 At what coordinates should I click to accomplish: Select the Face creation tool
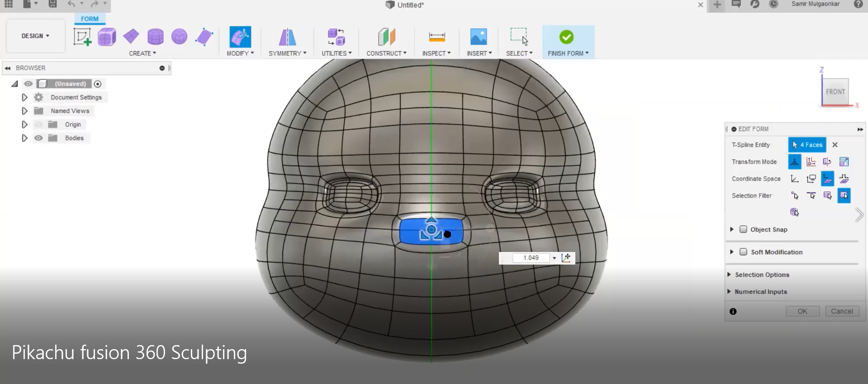pyautogui.click(x=204, y=37)
